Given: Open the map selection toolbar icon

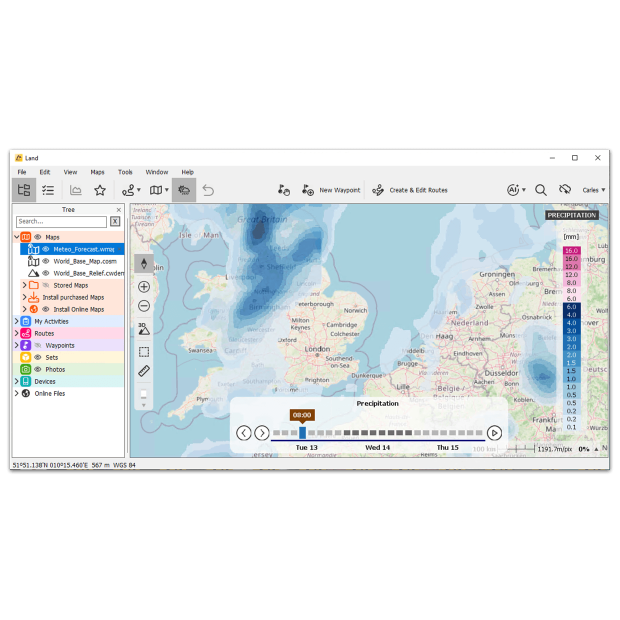Looking at the screenshot, I should (x=159, y=190).
